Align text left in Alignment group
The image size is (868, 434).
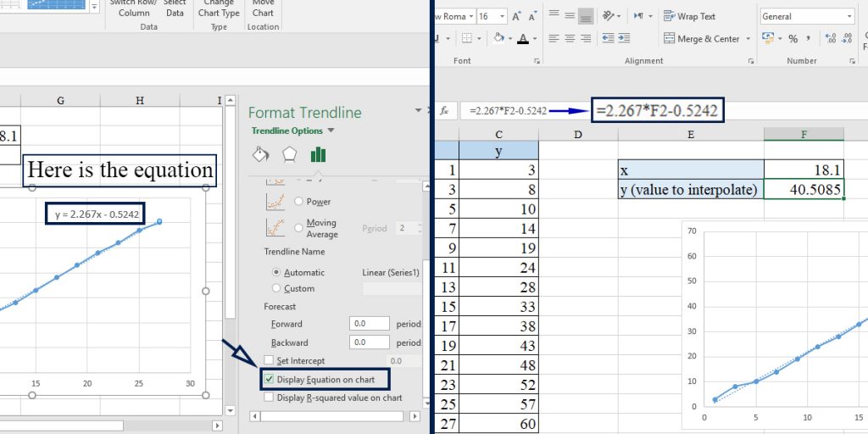554,38
